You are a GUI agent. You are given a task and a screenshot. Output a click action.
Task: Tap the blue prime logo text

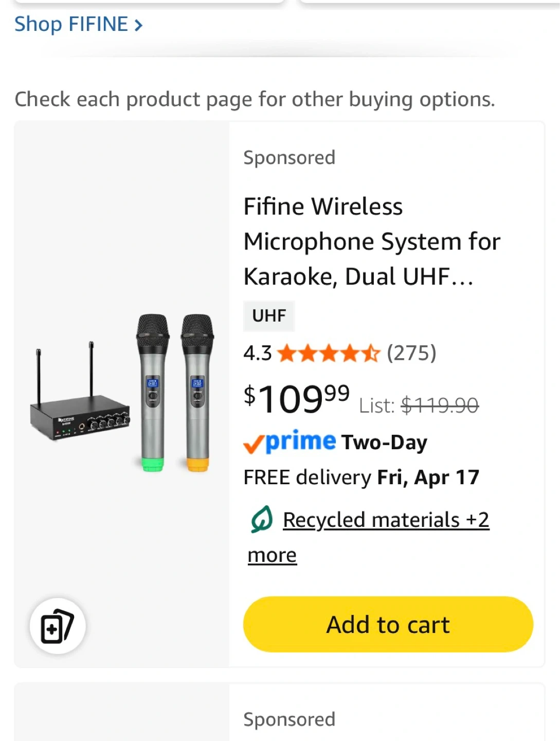[301, 441]
